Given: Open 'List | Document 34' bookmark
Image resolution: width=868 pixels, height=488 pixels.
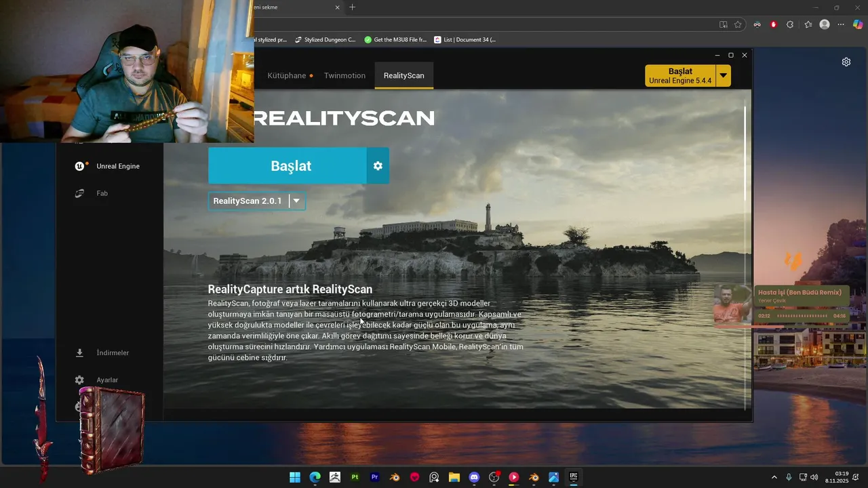Looking at the screenshot, I should [x=465, y=39].
